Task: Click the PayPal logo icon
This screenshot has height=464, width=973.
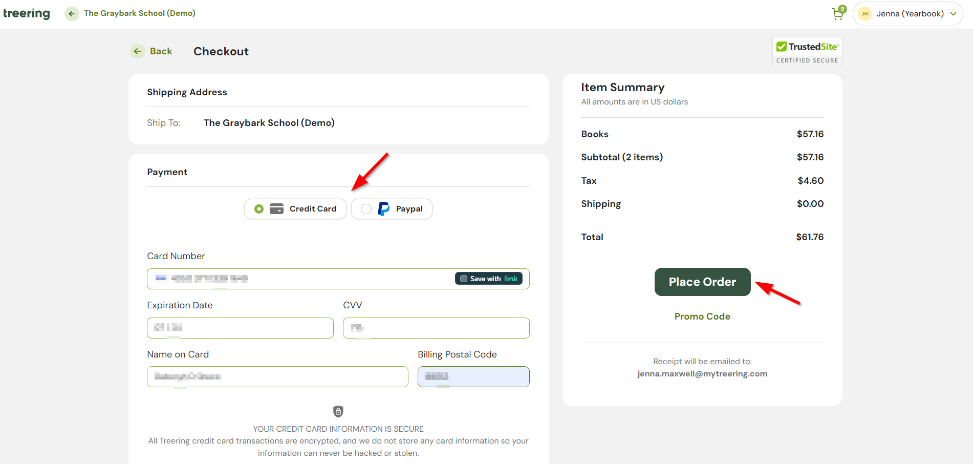Action: (383, 209)
